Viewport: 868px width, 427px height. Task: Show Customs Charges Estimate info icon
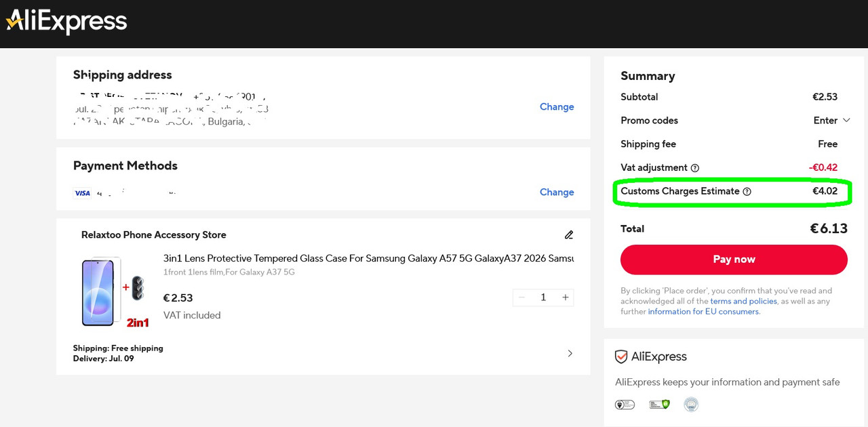[747, 192]
